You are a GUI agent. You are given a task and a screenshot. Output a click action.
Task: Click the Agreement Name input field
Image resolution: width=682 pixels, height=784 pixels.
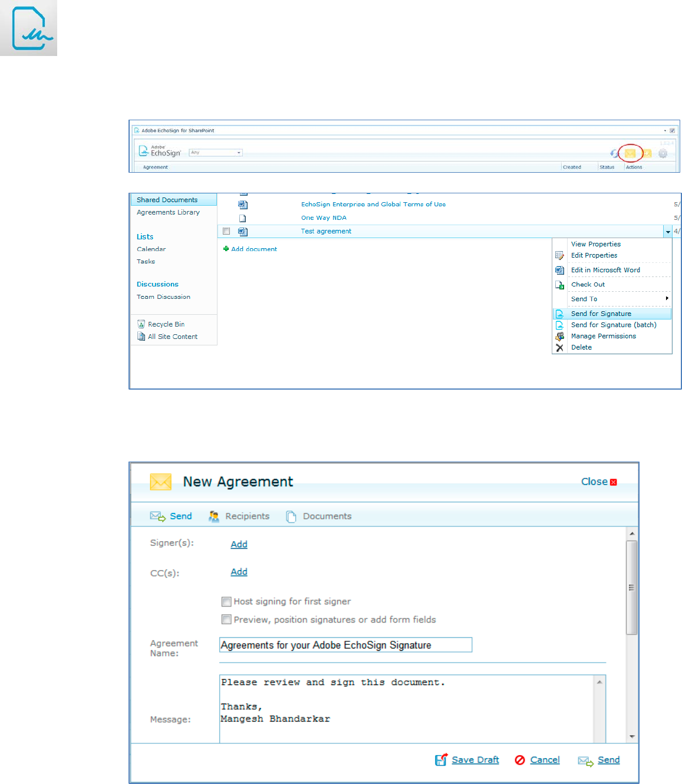click(345, 645)
